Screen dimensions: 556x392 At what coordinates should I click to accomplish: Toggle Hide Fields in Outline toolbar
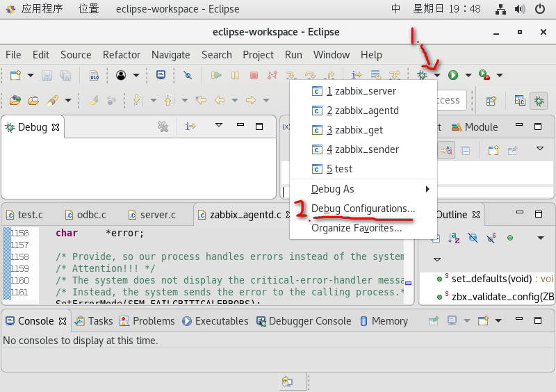(x=473, y=238)
